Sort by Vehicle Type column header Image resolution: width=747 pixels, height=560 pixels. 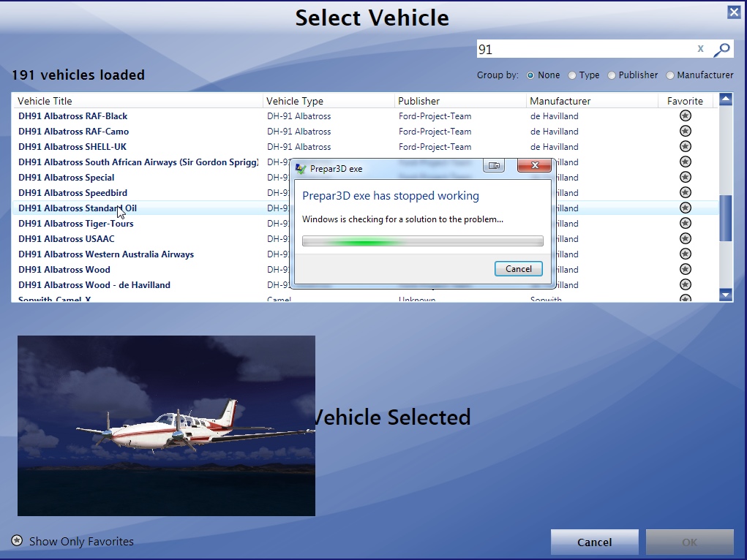coord(329,101)
